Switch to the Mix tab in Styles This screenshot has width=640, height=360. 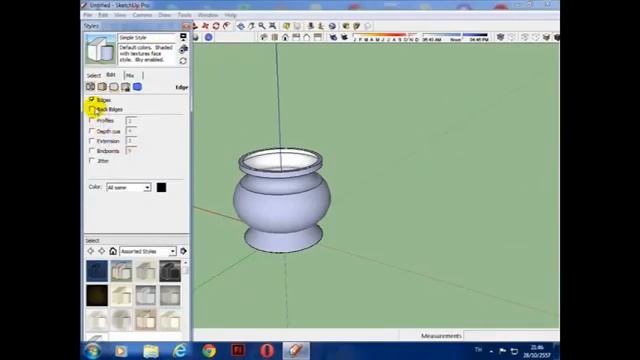click(130, 76)
